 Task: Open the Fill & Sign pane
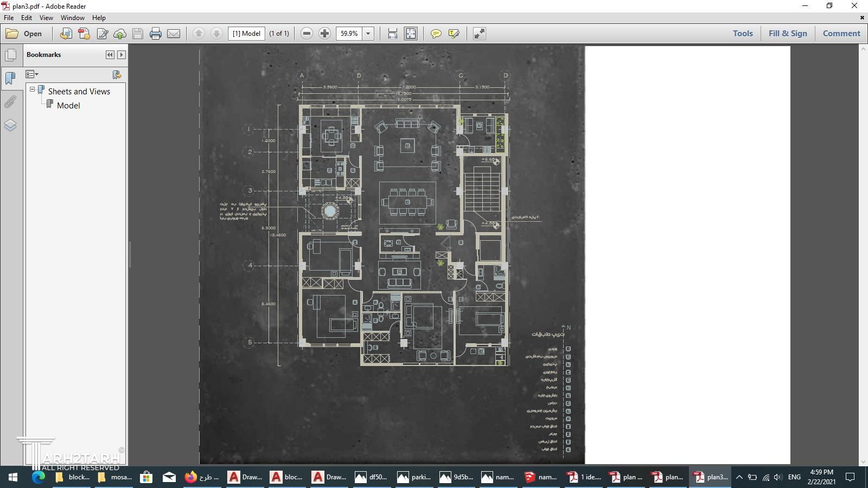[x=787, y=34]
